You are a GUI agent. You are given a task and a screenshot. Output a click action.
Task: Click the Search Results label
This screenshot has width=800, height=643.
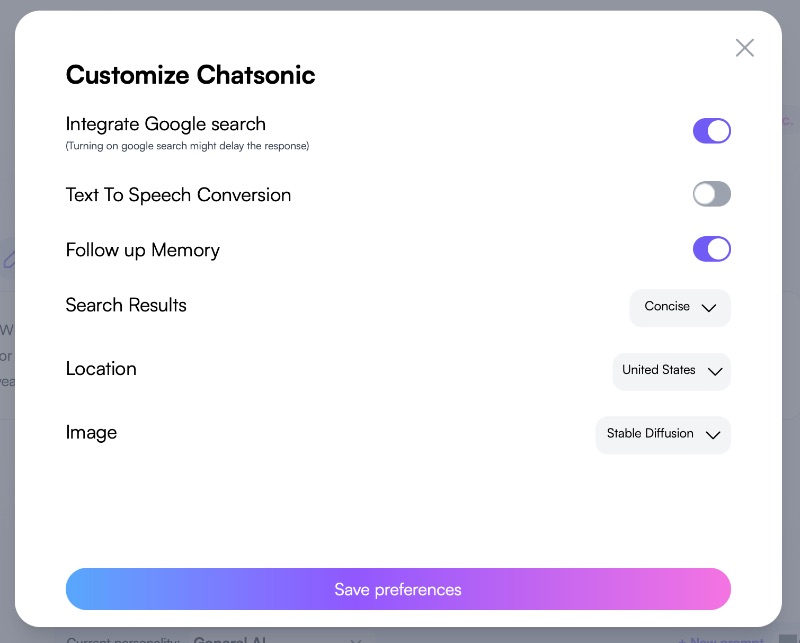pos(126,305)
